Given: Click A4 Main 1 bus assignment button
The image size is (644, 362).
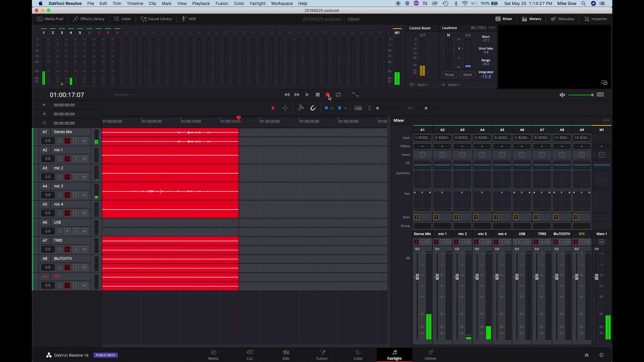Looking at the screenshot, I should click(476, 217).
